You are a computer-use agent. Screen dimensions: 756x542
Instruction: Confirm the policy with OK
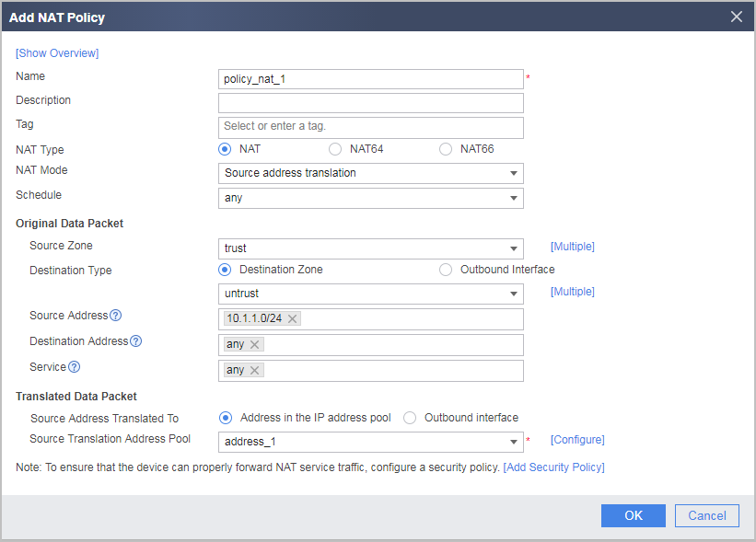(633, 515)
